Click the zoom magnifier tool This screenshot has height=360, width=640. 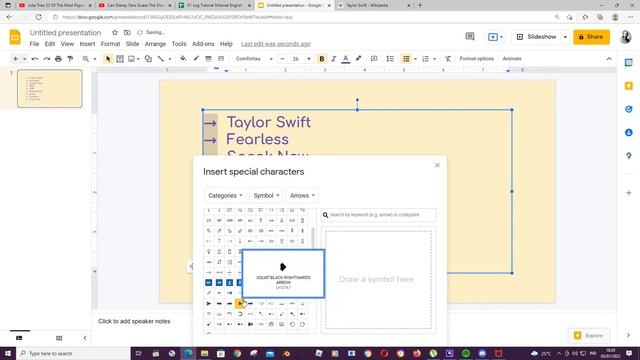tap(86, 59)
